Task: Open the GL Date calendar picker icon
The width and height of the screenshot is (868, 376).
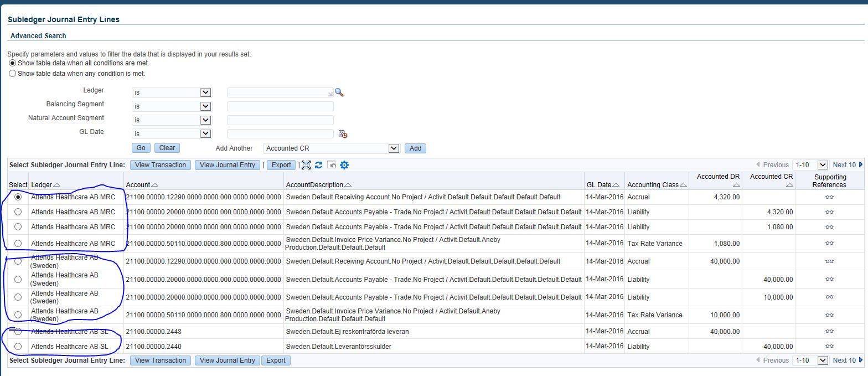Action: 343,134
